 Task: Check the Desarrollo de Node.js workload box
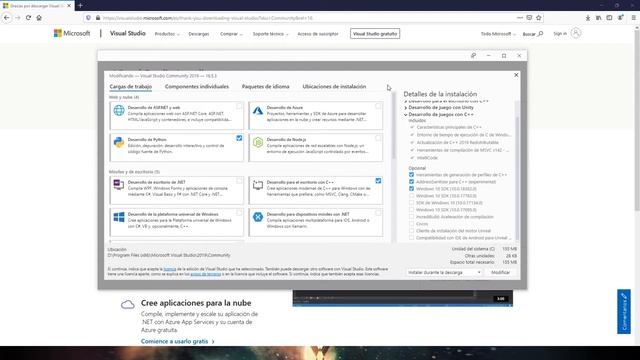(x=378, y=138)
